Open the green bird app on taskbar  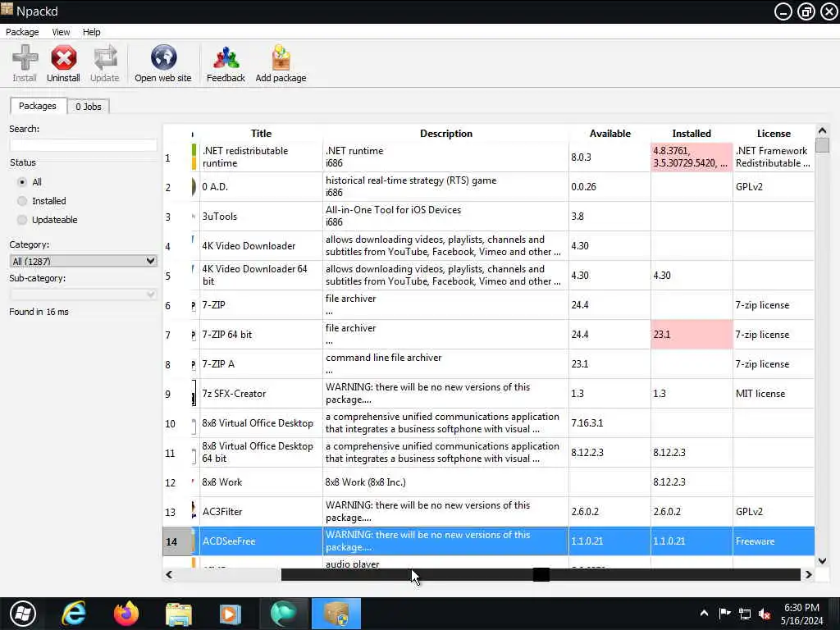coord(283,614)
